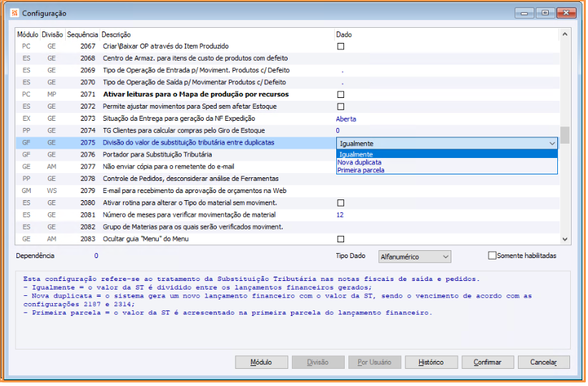Click inside the blue description text area
This screenshot has width=588, height=386.
[x=293, y=311]
